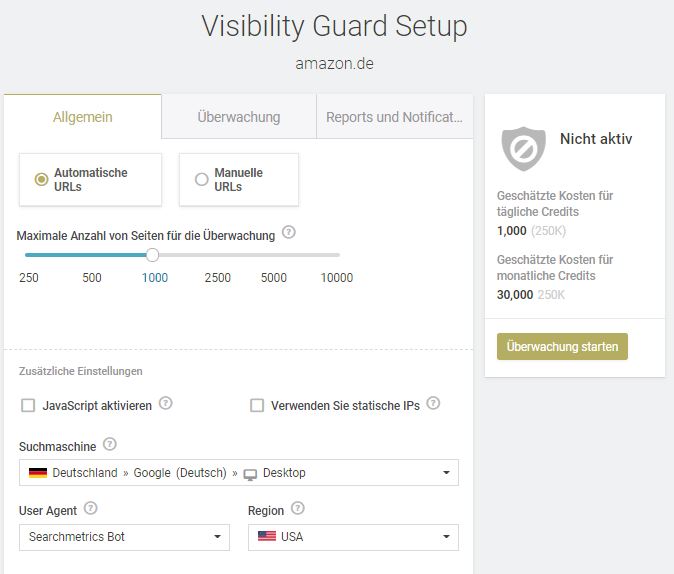The width and height of the screenshot is (674, 574).
Task: Click the slider handle at 1000
Action: (x=152, y=255)
